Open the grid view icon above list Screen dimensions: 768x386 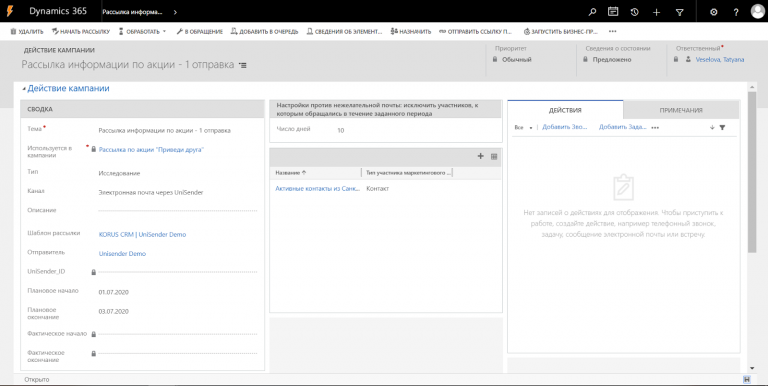[494, 157]
